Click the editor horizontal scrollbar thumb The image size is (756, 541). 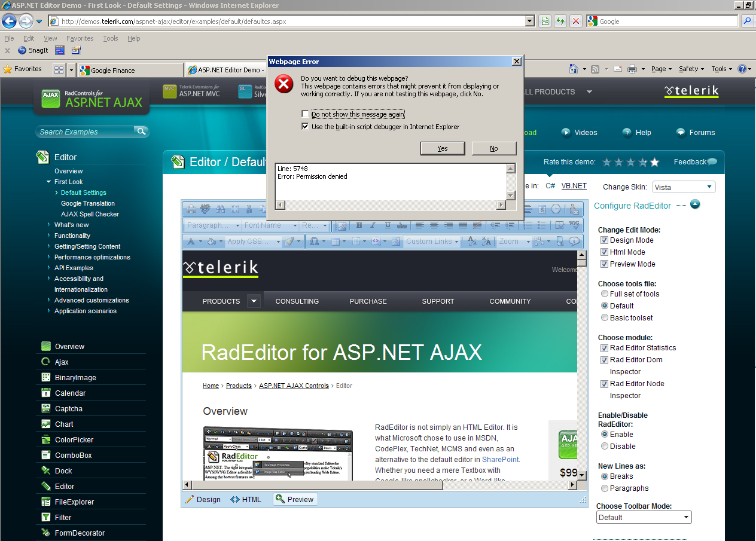pyautogui.click(x=318, y=485)
